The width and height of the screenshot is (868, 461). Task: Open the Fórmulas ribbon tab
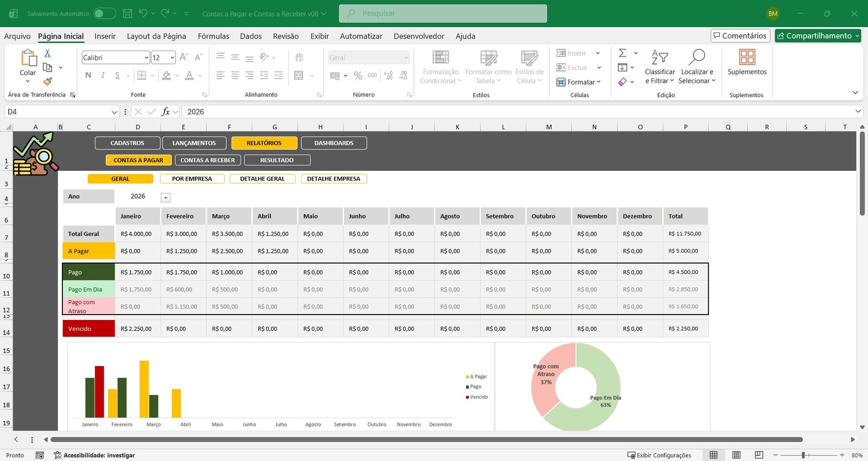pyautogui.click(x=213, y=36)
